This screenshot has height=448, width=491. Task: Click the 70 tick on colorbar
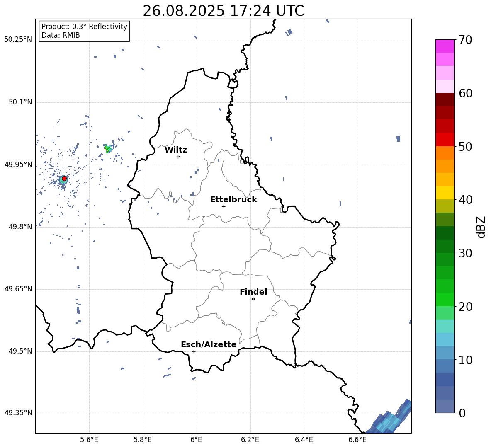(x=465, y=40)
